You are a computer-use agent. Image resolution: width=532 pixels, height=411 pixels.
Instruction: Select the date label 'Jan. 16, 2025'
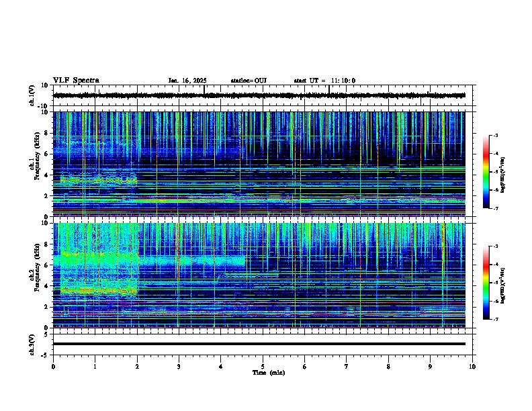tap(187, 81)
